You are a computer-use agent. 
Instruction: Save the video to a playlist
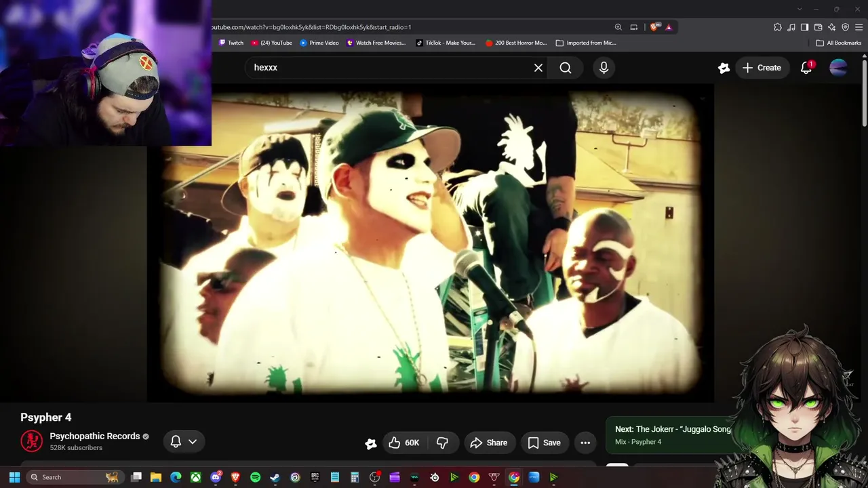coord(545,443)
